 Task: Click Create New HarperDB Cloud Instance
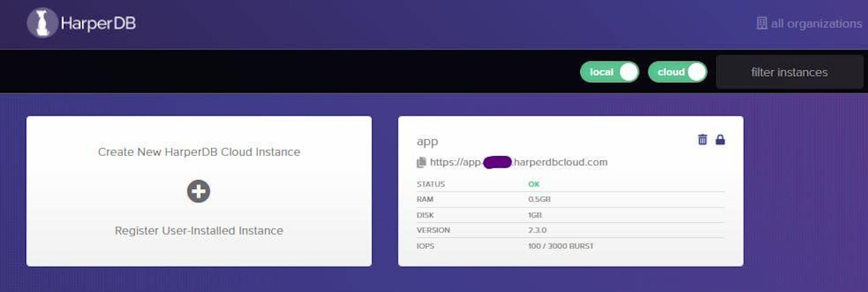(x=199, y=152)
